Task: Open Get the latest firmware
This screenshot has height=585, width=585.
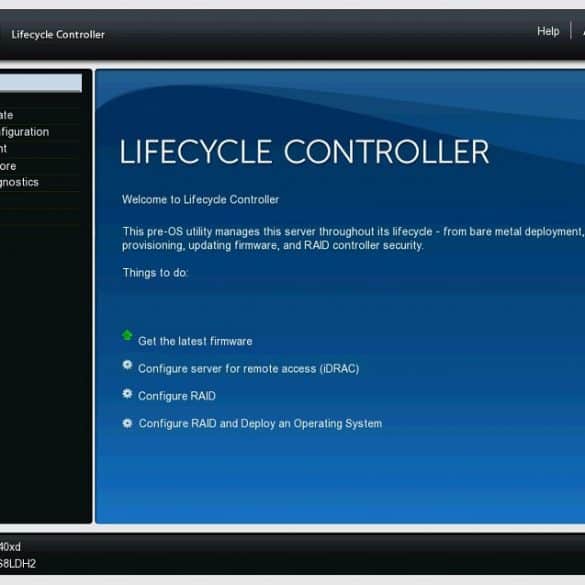Action: click(x=195, y=341)
